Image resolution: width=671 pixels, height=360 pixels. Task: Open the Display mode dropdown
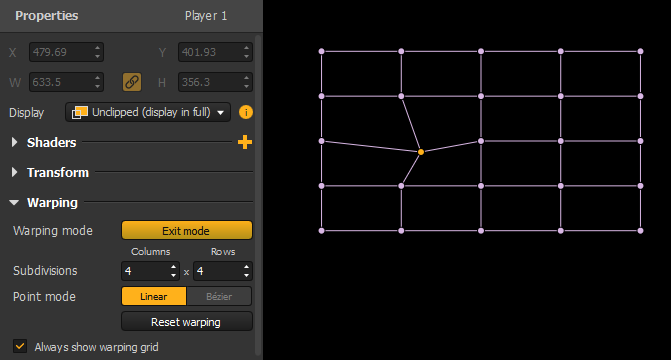(x=148, y=112)
